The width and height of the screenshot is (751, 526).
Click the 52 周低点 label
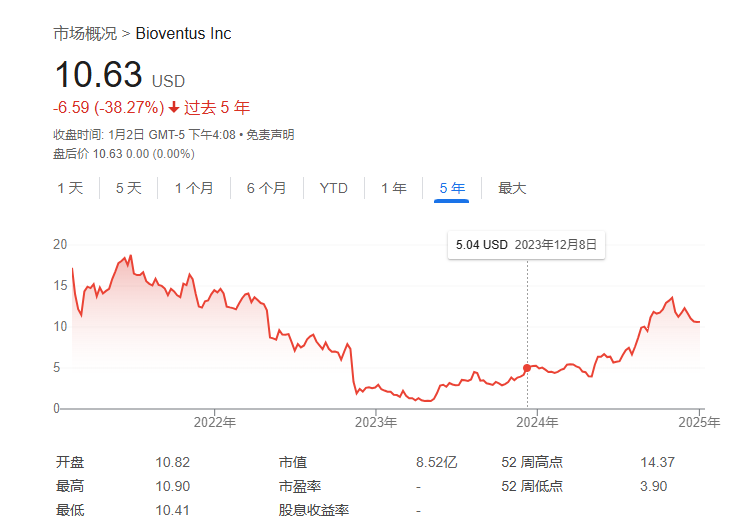click(x=532, y=486)
